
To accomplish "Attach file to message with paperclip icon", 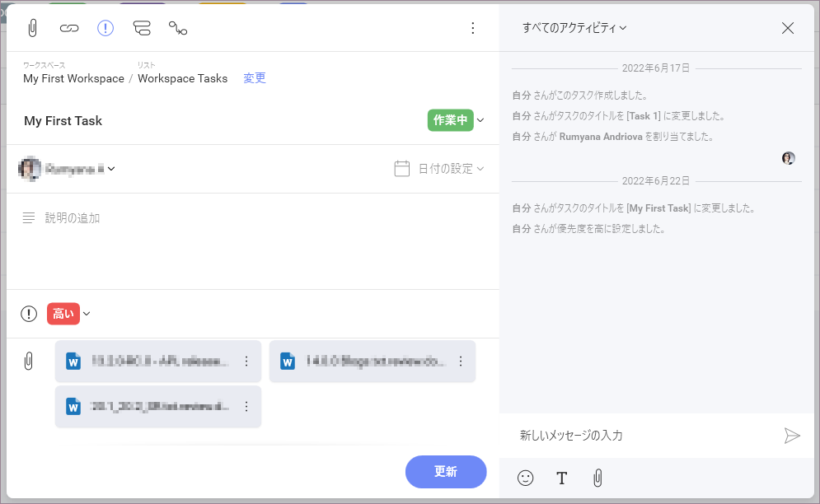I will (x=597, y=478).
